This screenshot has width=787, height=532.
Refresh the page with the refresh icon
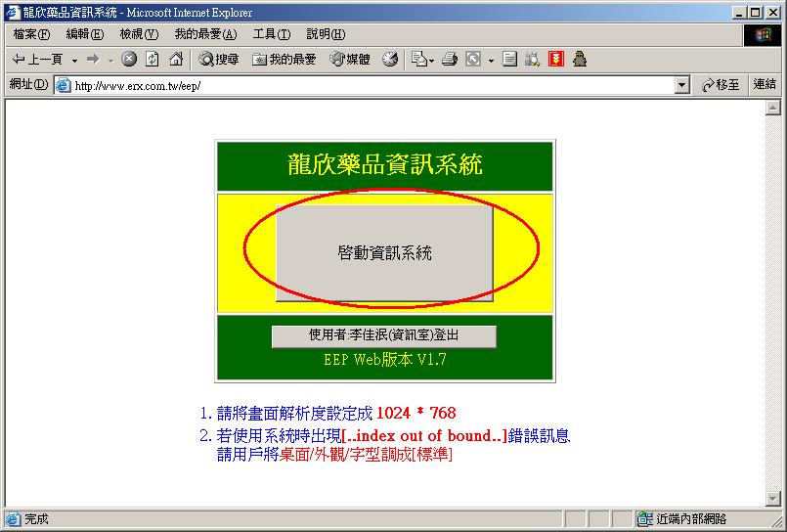point(153,60)
